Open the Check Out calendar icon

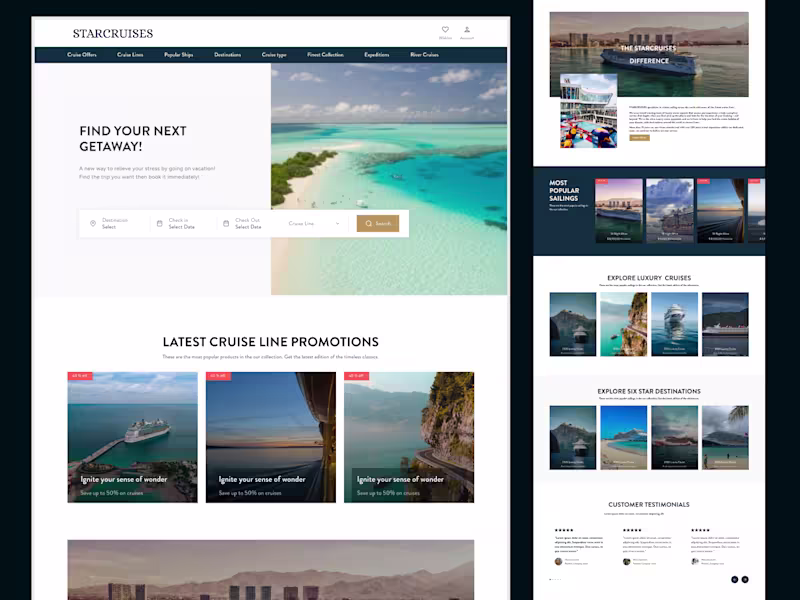[x=225, y=222]
